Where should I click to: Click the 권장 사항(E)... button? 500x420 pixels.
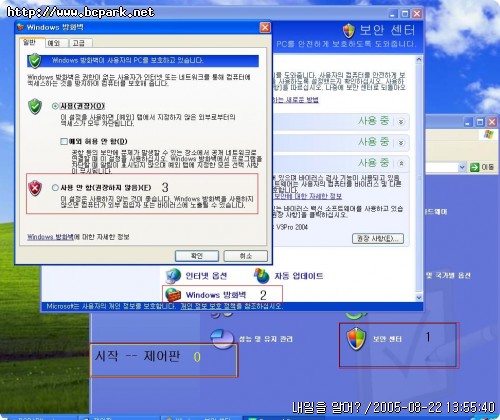(x=378, y=238)
